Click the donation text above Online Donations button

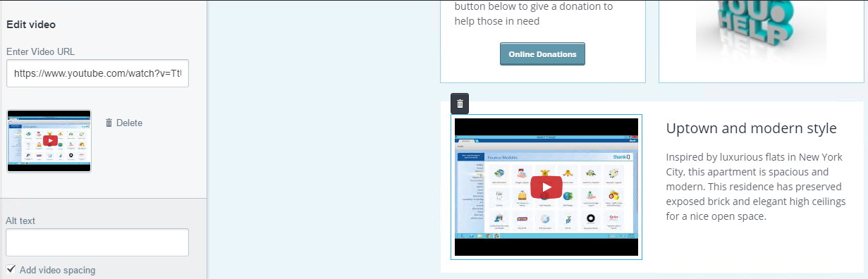(533, 14)
